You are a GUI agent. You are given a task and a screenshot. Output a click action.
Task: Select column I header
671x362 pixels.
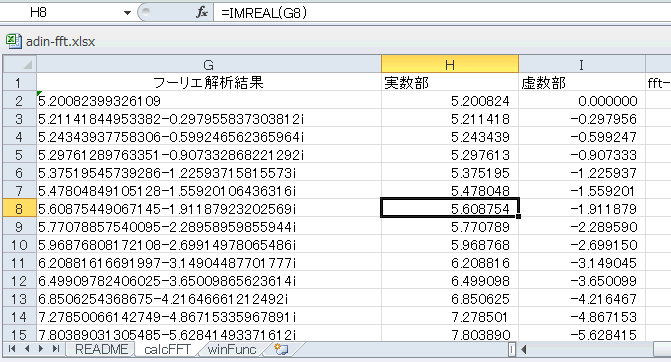pyautogui.click(x=582, y=64)
